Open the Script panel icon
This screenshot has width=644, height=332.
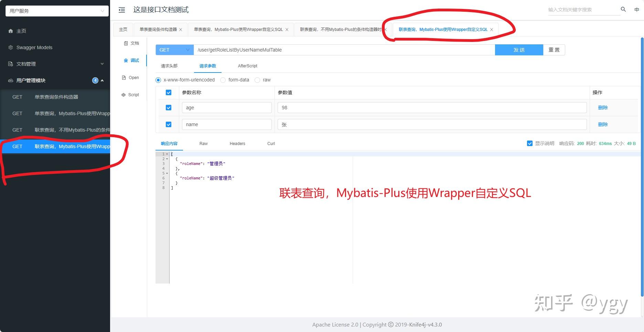pyautogui.click(x=130, y=95)
